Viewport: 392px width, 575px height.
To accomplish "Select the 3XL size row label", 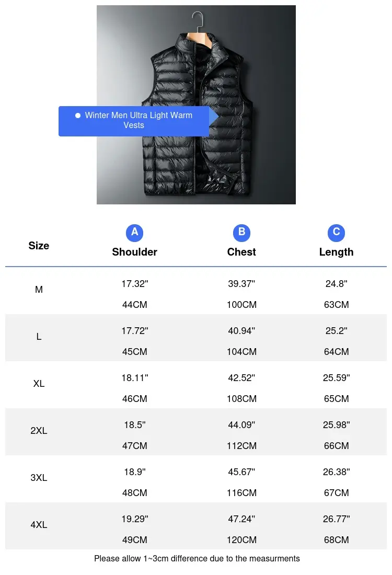I will [39, 478].
